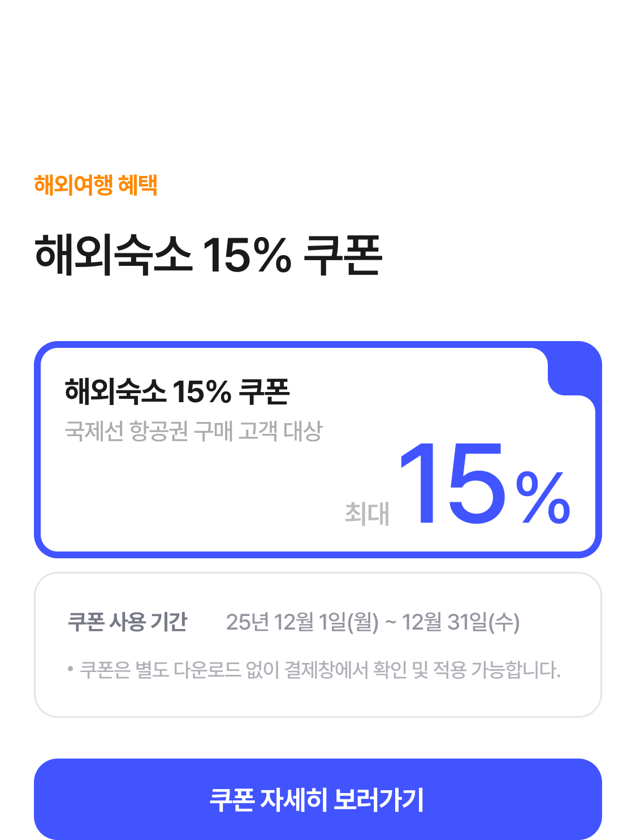Click the start date 25년 12월 1일(월)
Viewport: 636px width, 840px height.
[x=302, y=622]
